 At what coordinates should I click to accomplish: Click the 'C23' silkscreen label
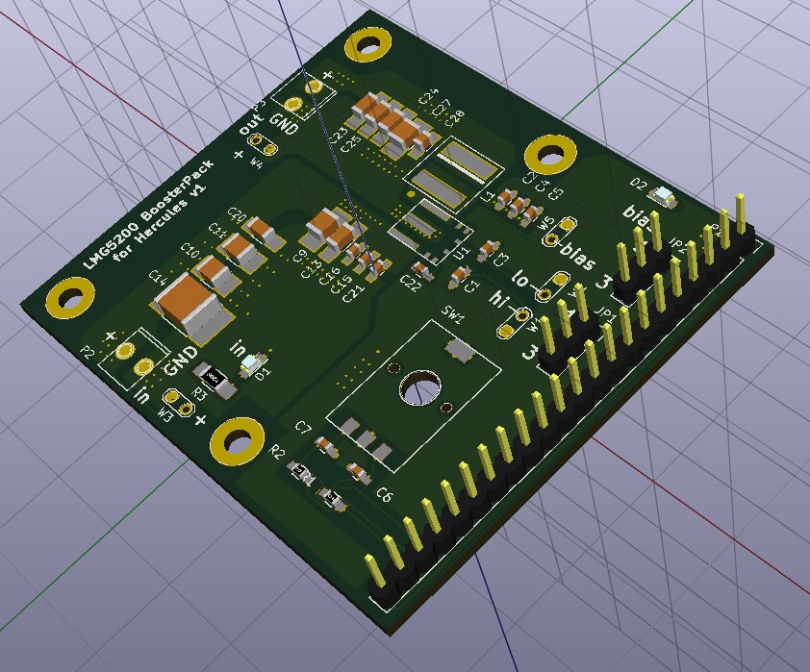pos(340,135)
